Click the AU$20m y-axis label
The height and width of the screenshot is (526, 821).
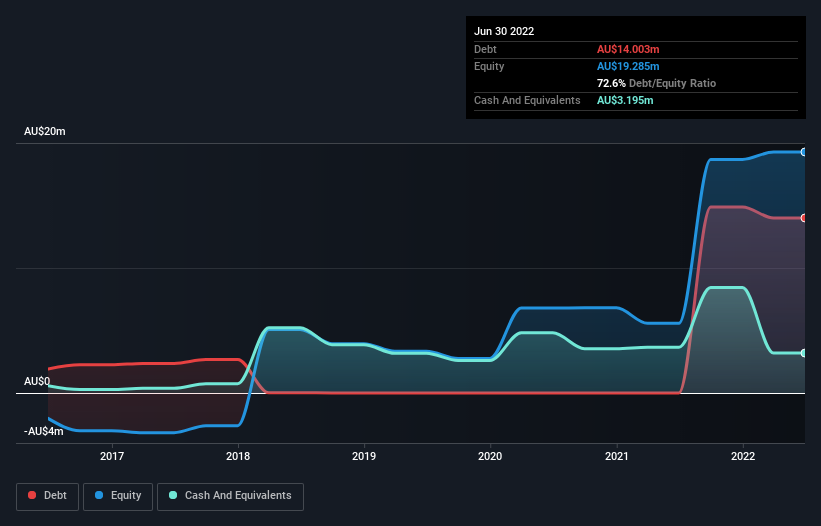[45, 131]
